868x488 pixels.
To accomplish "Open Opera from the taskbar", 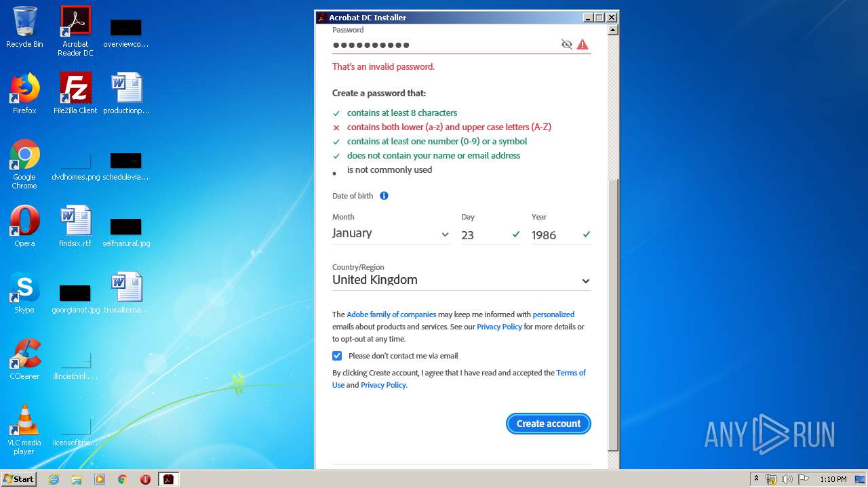I will pyautogui.click(x=145, y=479).
